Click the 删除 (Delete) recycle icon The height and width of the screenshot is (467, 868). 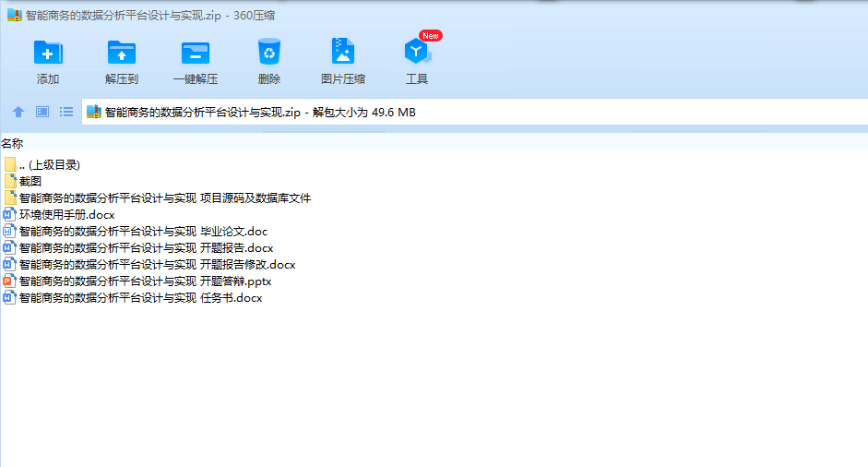(269, 52)
